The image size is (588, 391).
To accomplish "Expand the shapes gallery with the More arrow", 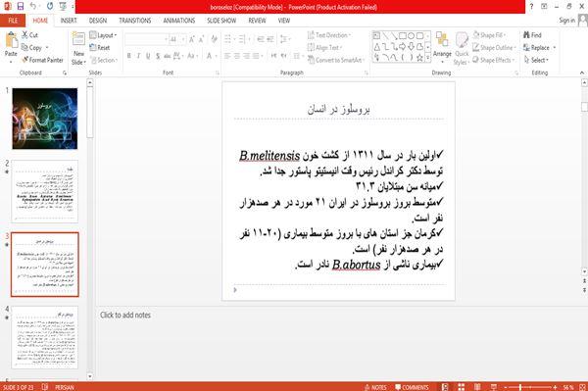I will pyautogui.click(x=428, y=58).
